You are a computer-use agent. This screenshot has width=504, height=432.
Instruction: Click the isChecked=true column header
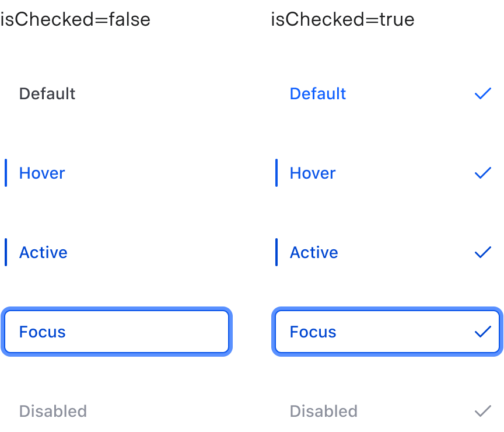coord(342,19)
